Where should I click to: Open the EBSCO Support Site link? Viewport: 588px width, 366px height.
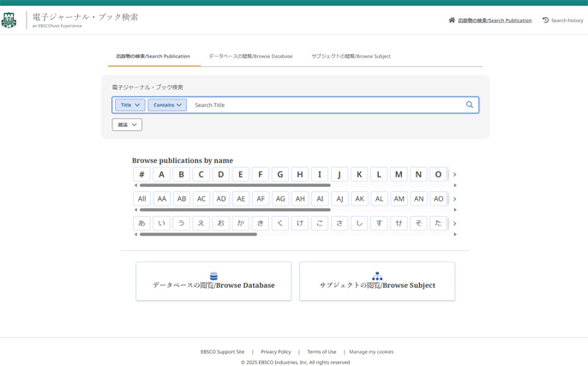click(x=222, y=351)
